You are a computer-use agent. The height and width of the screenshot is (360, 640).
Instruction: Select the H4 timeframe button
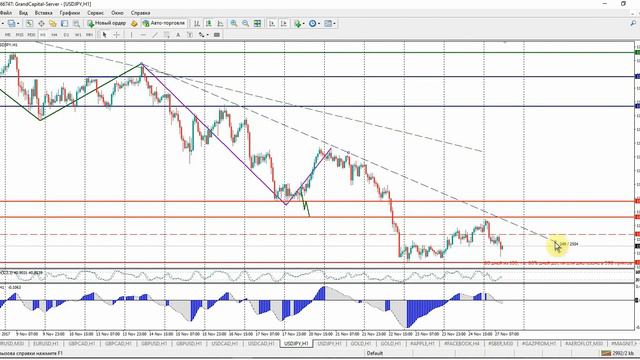click(54, 35)
